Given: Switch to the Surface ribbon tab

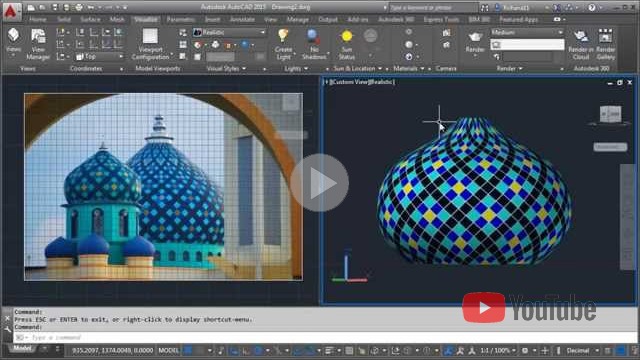Looking at the screenshot, I should (90, 19).
